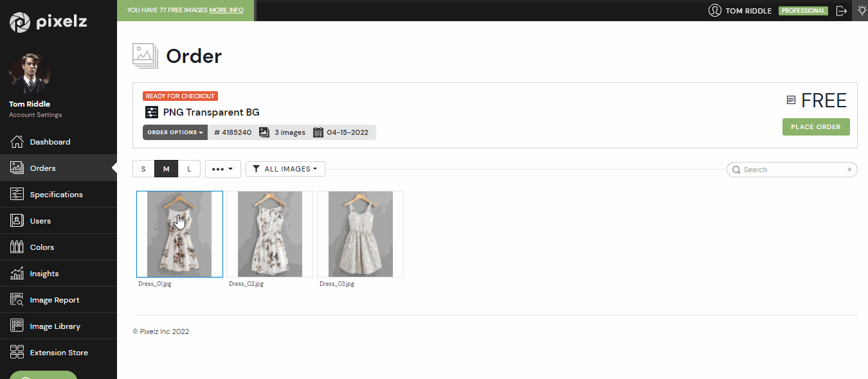This screenshot has width=868, height=379.
Task: Click the calendar date icon
Action: (x=318, y=132)
